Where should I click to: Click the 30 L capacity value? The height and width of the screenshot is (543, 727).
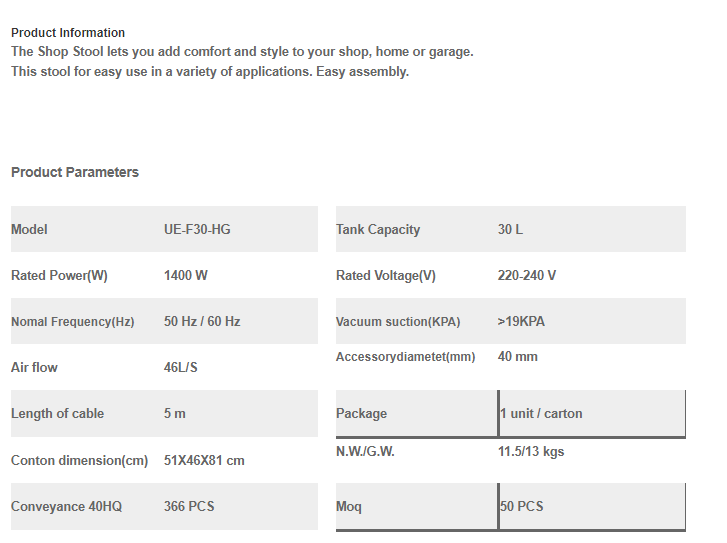(x=510, y=230)
